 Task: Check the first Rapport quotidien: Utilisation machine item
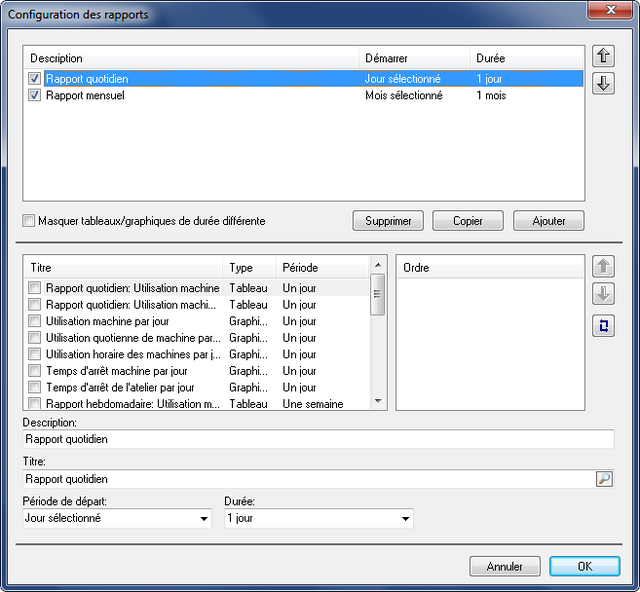[x=34, y=288]
